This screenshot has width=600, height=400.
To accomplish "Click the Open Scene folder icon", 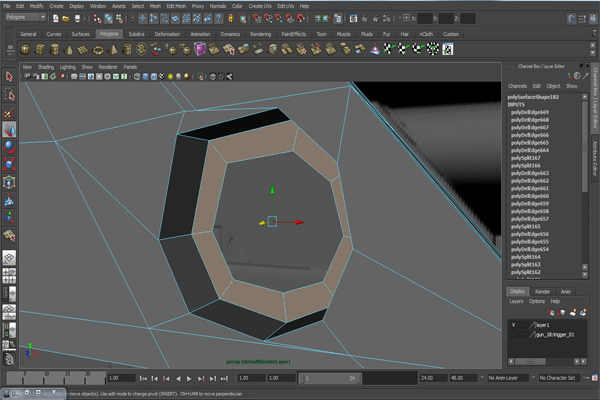I will coord(66,18).
